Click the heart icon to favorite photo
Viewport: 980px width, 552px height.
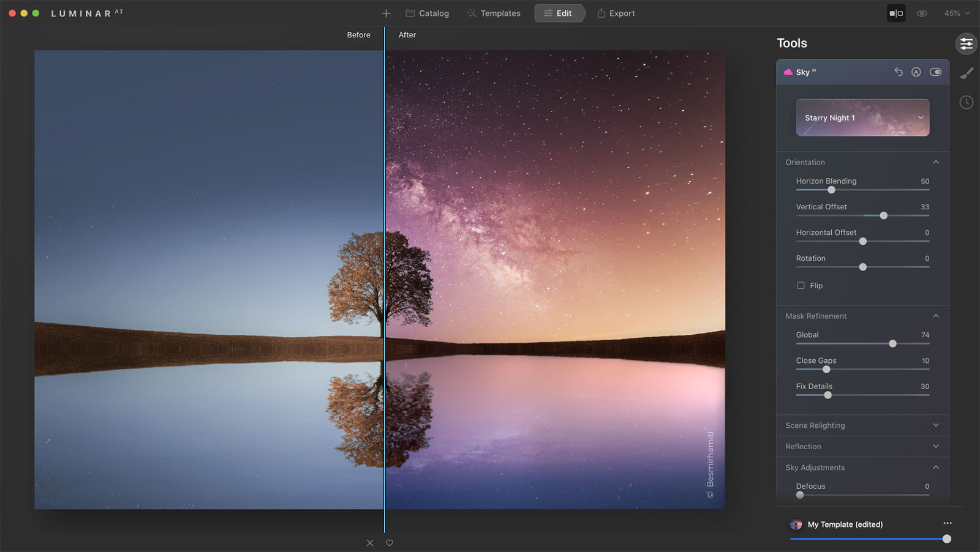coord(390,543)
